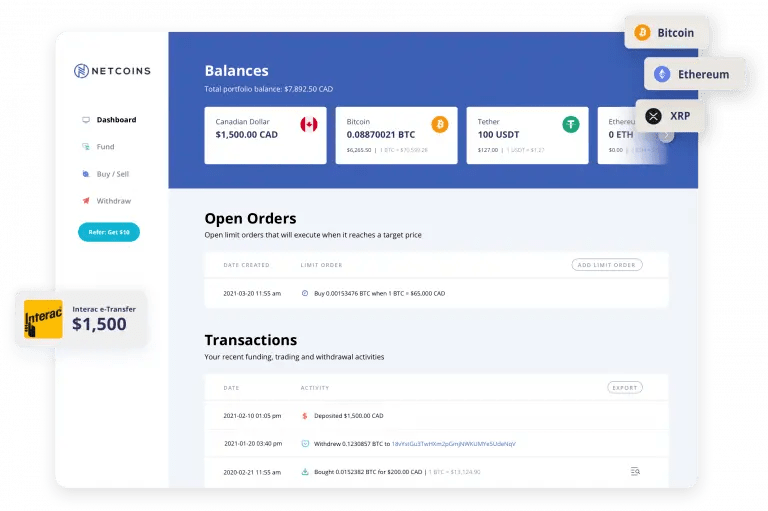768x511 pixels.
Task: Click the Withdraw arrow icon
Action: [x=86, y=201]
